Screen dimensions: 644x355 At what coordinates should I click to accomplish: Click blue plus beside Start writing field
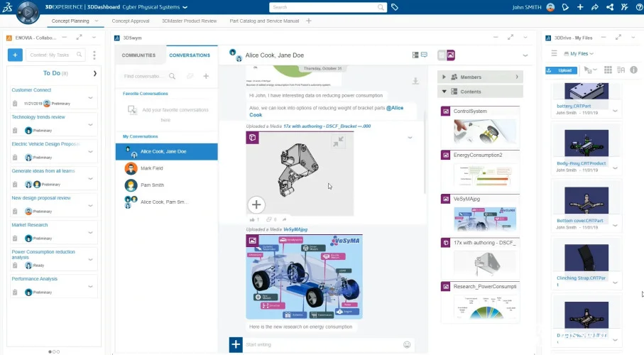[x=236, y=344]
